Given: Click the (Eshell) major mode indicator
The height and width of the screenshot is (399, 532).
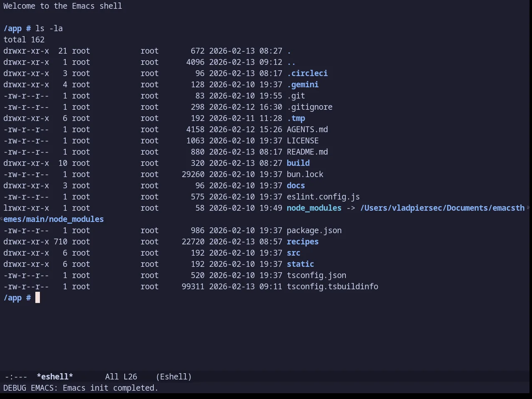Looking at the screenshot, I should (x=174, y=377).
